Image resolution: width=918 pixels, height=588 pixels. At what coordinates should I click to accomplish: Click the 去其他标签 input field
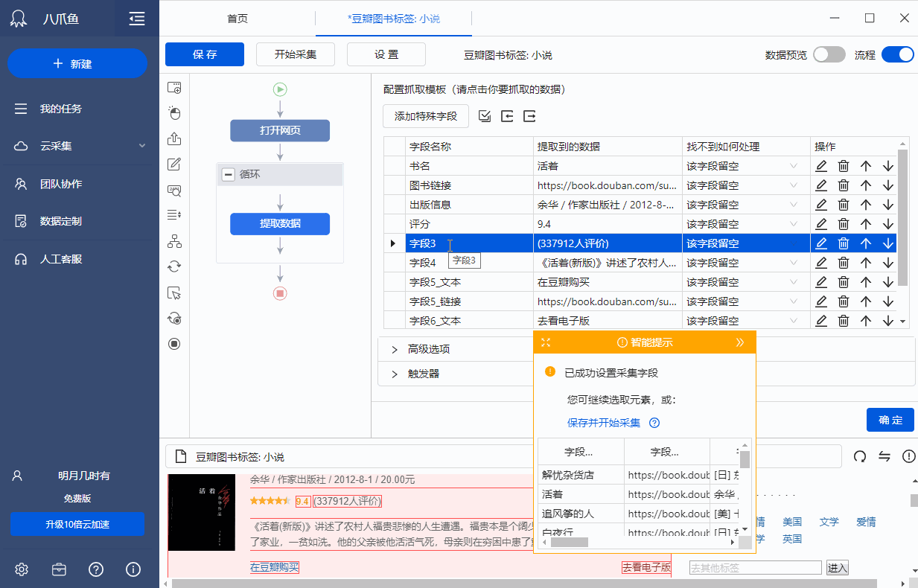756,568
